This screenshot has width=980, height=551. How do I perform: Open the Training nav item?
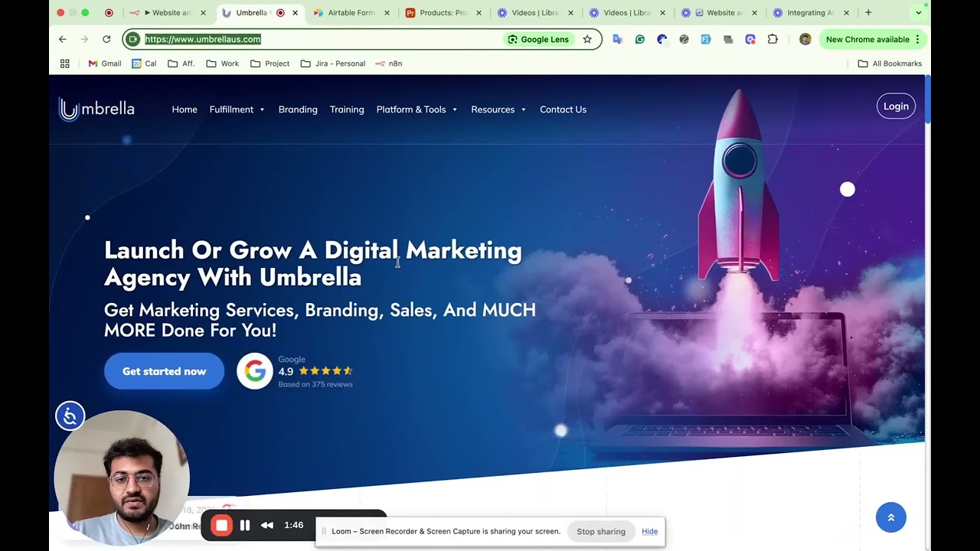coord(347,109)
